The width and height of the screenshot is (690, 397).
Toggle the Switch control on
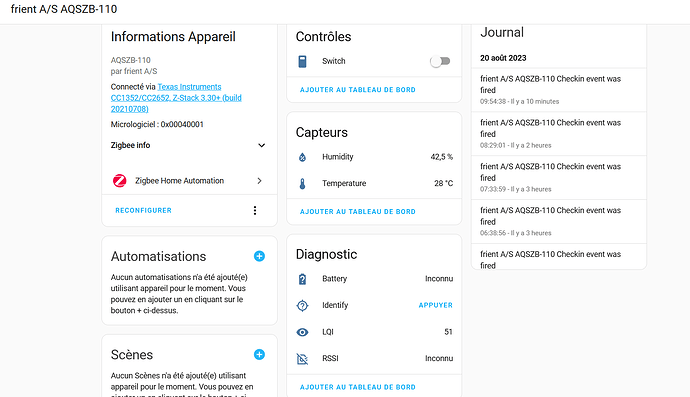tap(440, 61)
